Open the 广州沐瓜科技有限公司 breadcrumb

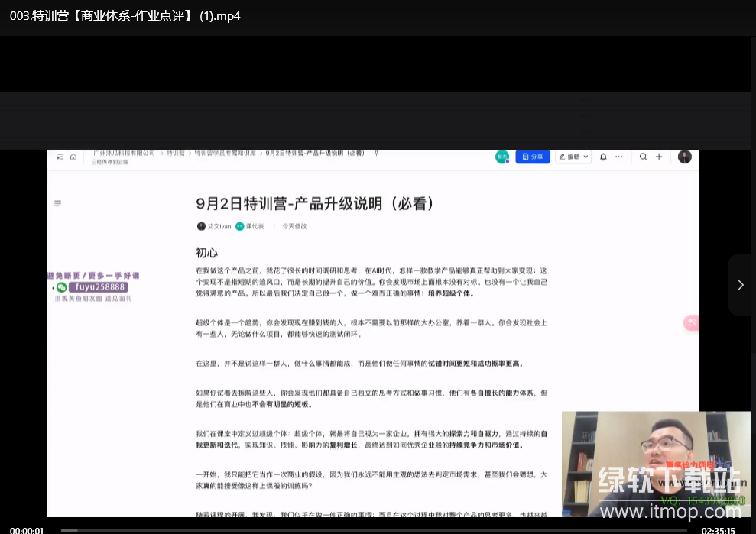(124, 153)
